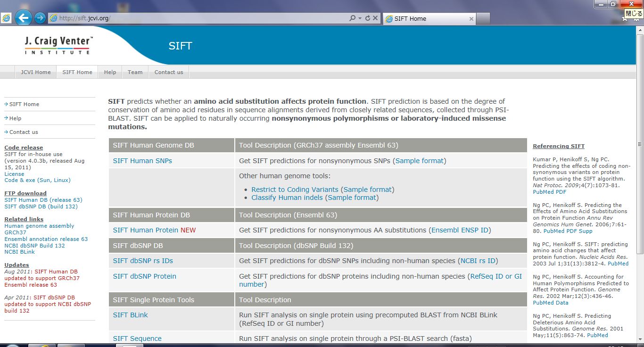Screen dimensions: 644x347
Task: Open Contact us in navigation bar
Action: [x=169, y=72]
